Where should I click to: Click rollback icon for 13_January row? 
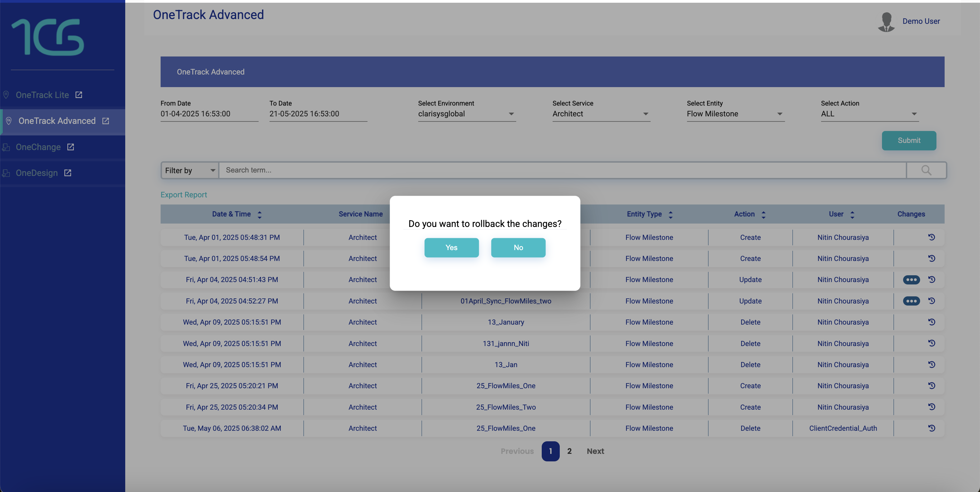pos(931,322)
